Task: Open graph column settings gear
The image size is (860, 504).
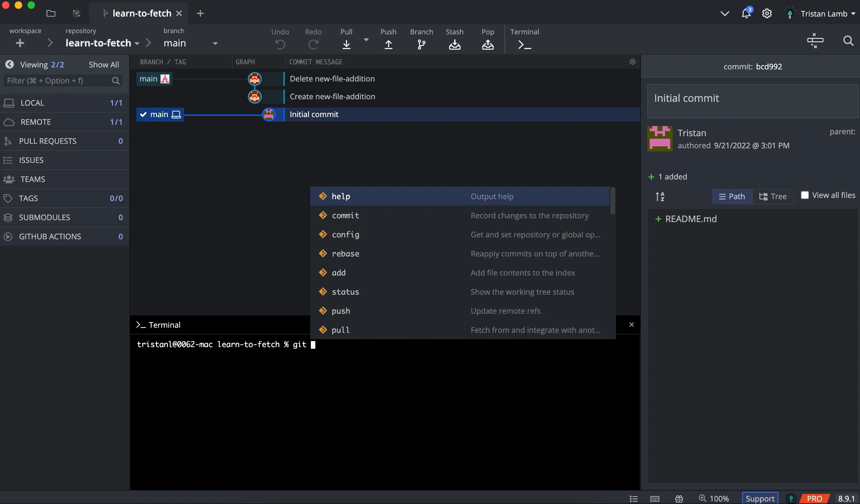Action: coord(632,62)
